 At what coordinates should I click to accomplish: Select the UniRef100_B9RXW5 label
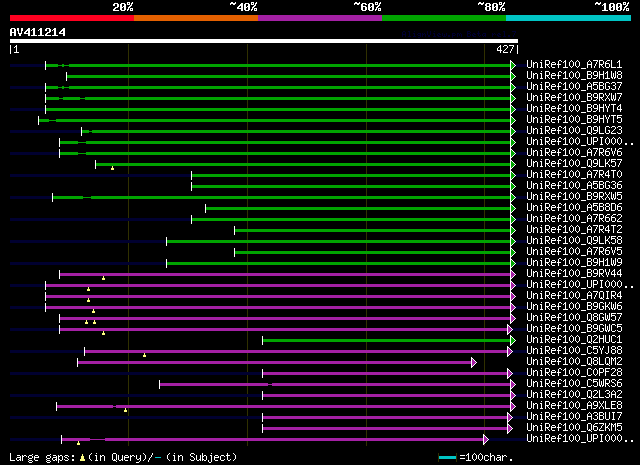point(574,197)
